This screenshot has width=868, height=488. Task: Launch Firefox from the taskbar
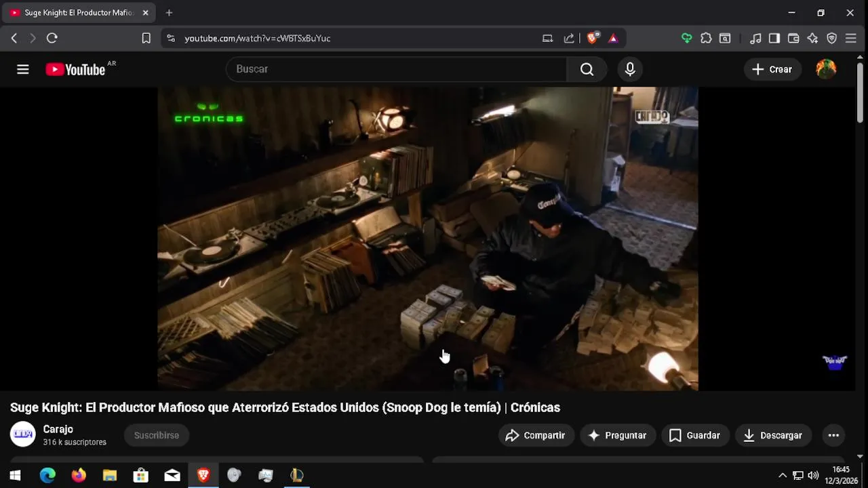click(x=79, y=475)
